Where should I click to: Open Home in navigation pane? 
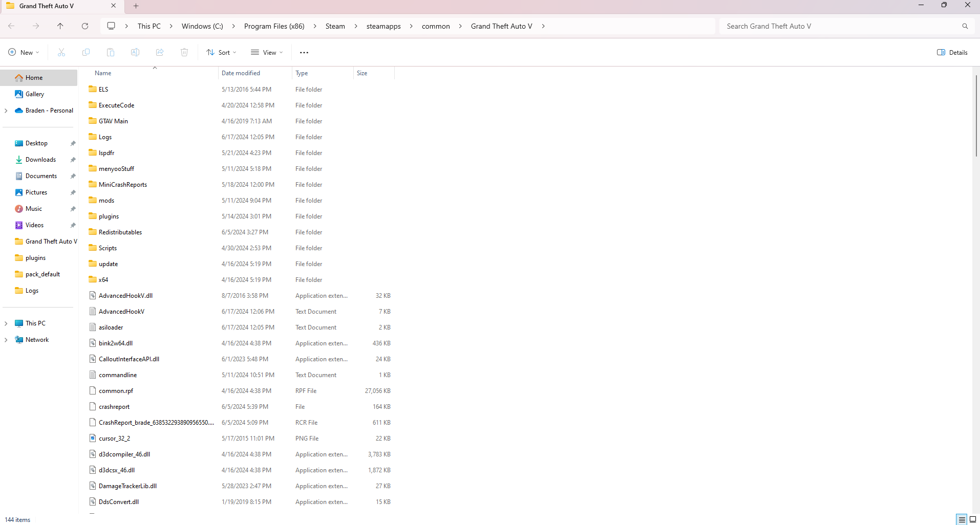pyautogui.click(x=39, y=78)
